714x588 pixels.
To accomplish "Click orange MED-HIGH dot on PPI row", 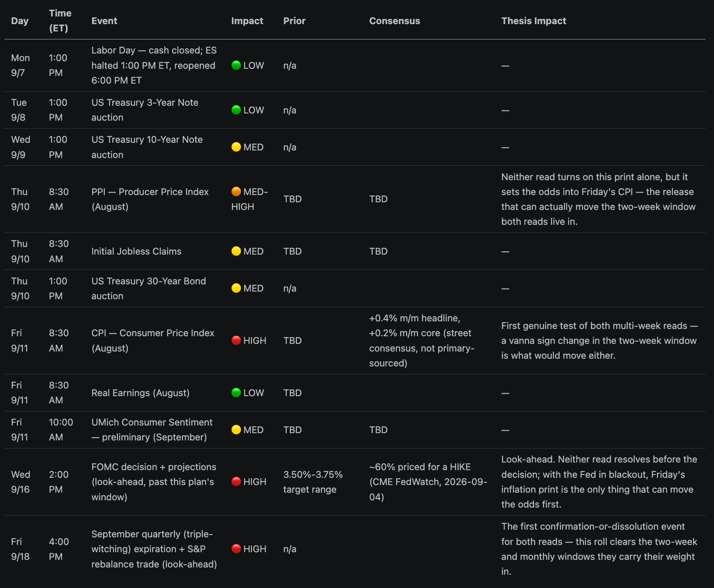I will [236, 191].
